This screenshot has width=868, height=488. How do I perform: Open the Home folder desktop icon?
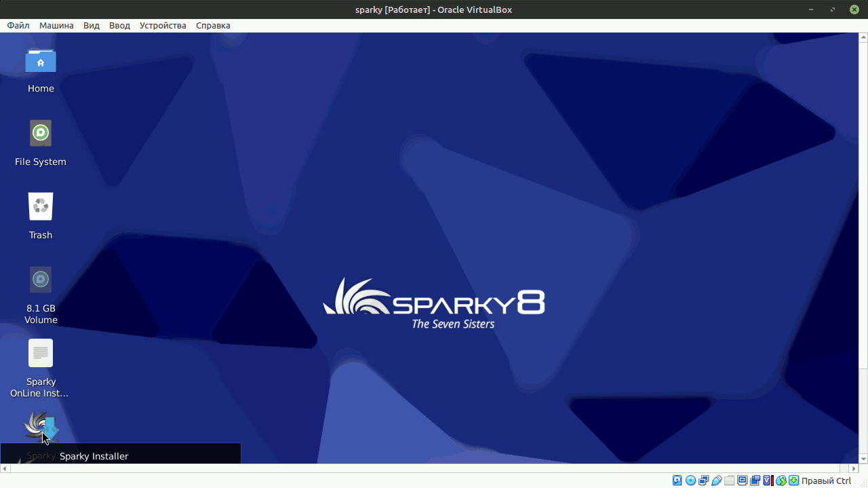[41, 60]
